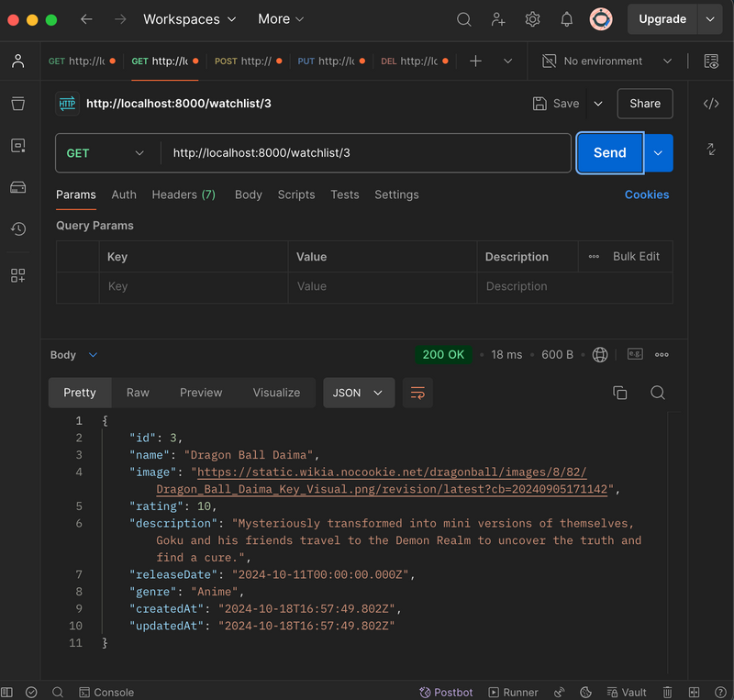Open the Runner in status bar
Screen dimensions: 734x700
click(x=513, y=692)
